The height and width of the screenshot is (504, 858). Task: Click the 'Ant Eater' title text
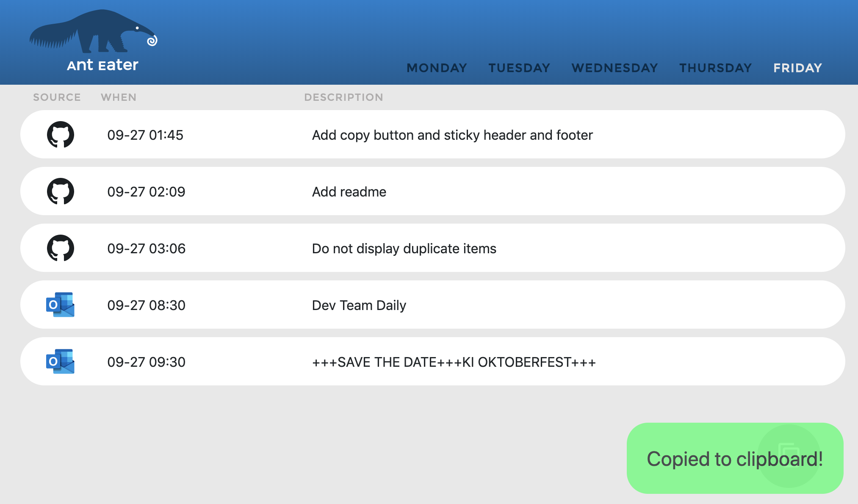[x=102, y=65]
